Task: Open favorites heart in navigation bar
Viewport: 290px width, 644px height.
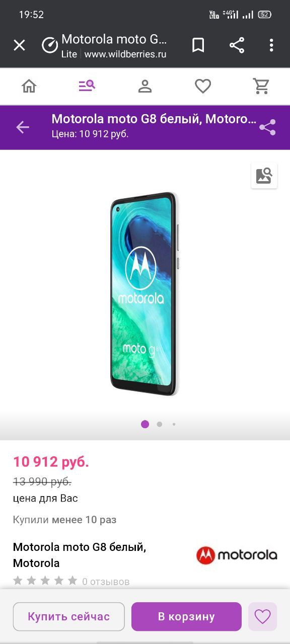Action: (203, 87)
